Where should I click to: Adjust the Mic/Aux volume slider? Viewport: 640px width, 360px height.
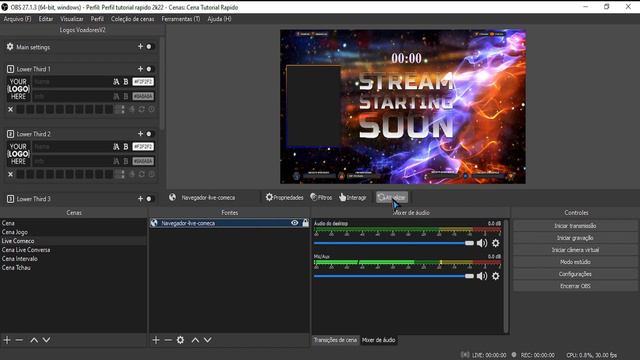pos(393,276)
